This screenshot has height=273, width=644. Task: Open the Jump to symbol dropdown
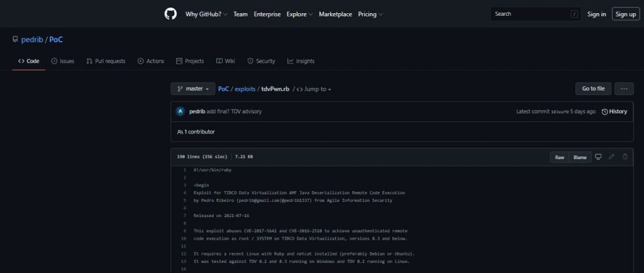(x=314, y=89)
